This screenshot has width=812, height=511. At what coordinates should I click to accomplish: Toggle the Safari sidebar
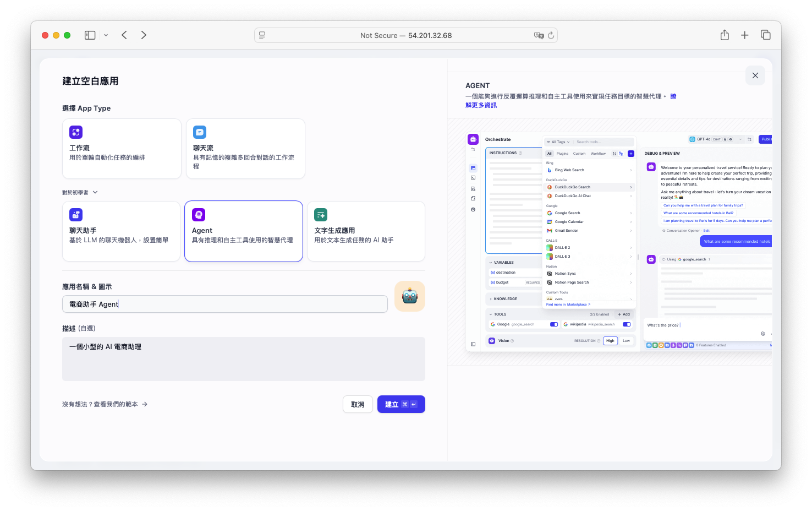point(90,35)
